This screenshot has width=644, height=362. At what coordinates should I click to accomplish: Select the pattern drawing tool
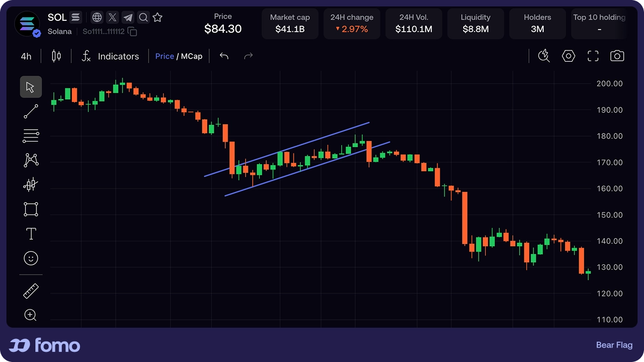coord(31,160)
